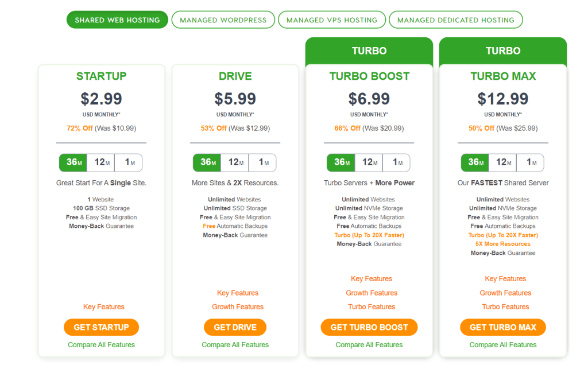The height and width of the screenshot is (369, 588).
Task: Click the Get Startup button
Action: click(102, 327)
